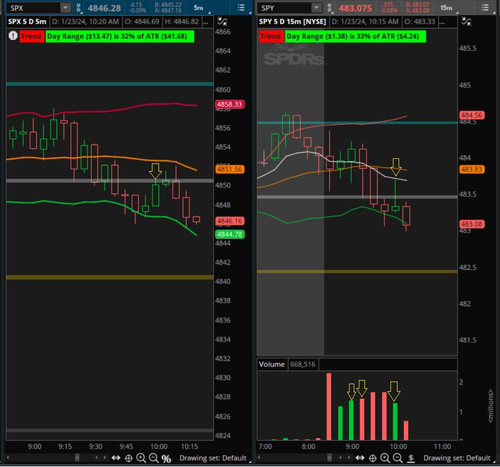Click the red Trend label on SPX chart
Viewport: 500px width, 467px height.
(x=31, y=36)
